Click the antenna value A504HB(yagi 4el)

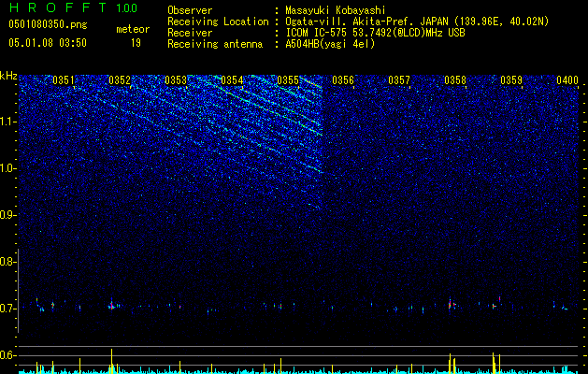[x=330, y=44]
